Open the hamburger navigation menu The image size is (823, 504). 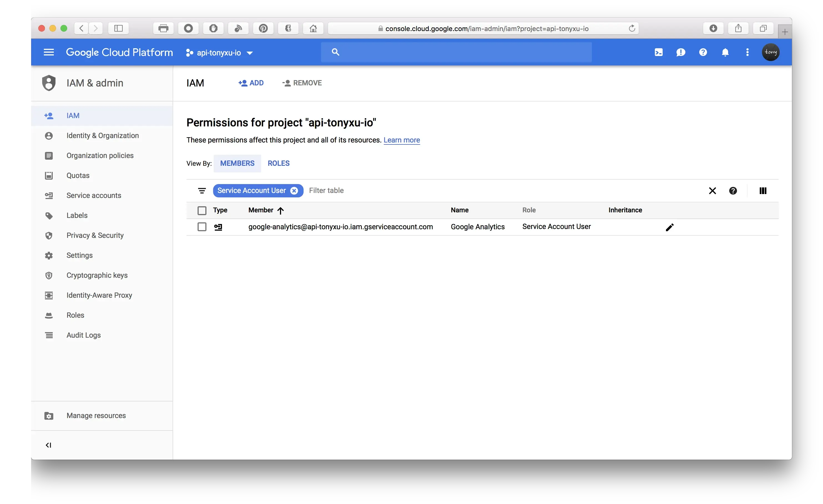coord(49,52)
